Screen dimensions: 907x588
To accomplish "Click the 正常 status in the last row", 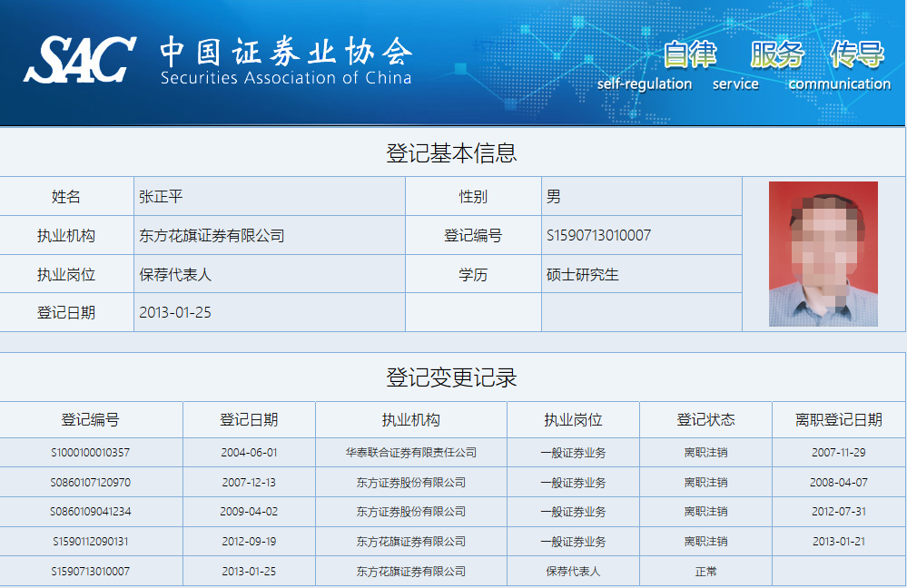I will pos(705,572).
